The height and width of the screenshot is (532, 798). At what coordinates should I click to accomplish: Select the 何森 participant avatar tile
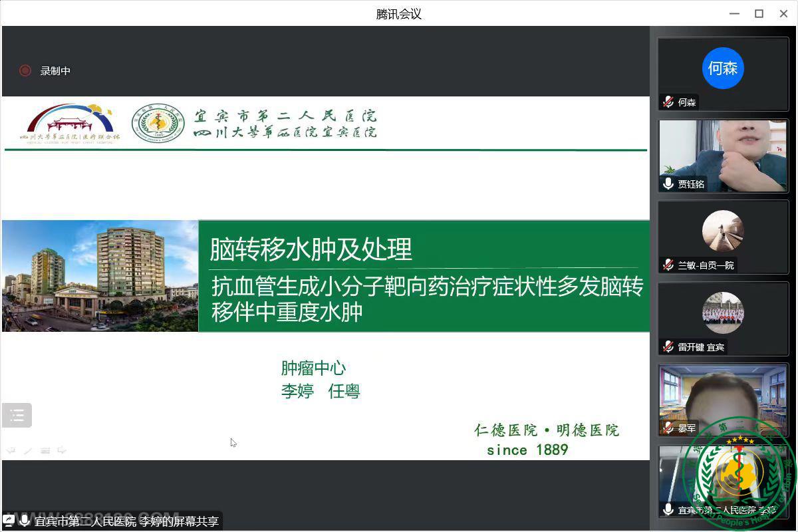point(723,68)
